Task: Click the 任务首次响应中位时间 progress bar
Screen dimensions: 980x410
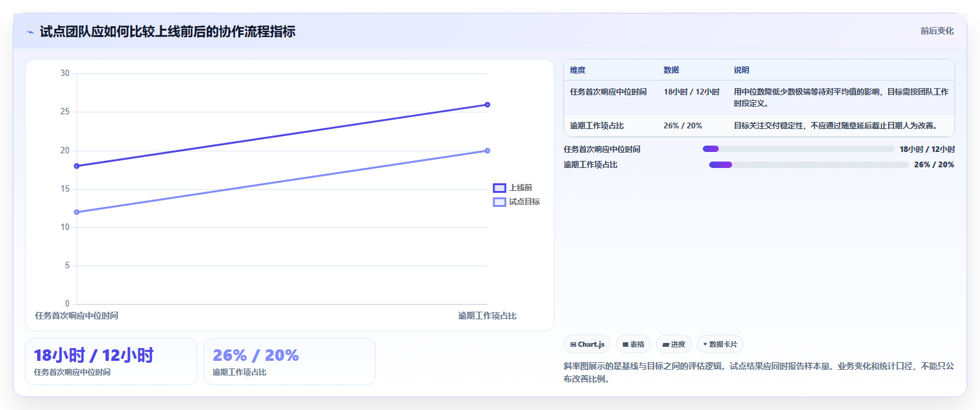Action: [799, 149]
